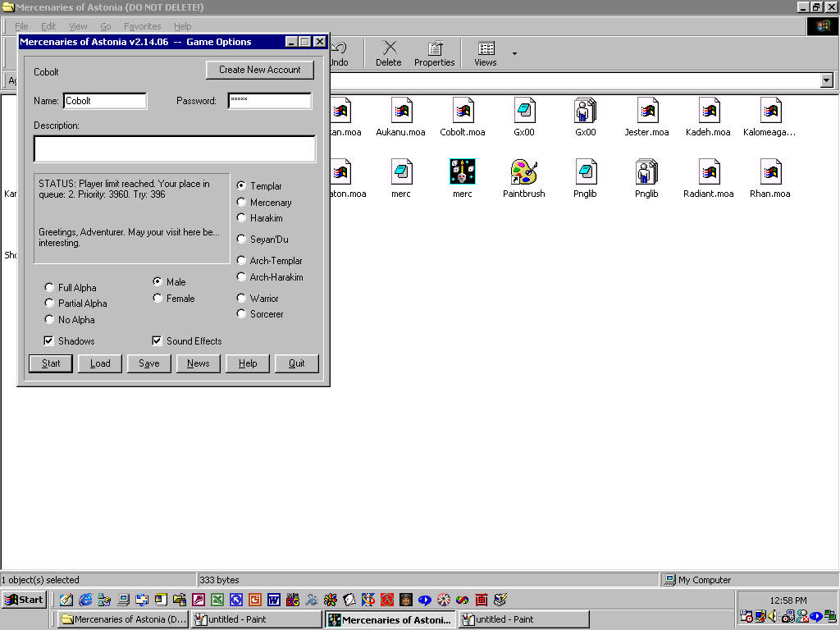Pick the Sorcerer class option
This screenshot has width=840, height=630.
coord(242,314)
